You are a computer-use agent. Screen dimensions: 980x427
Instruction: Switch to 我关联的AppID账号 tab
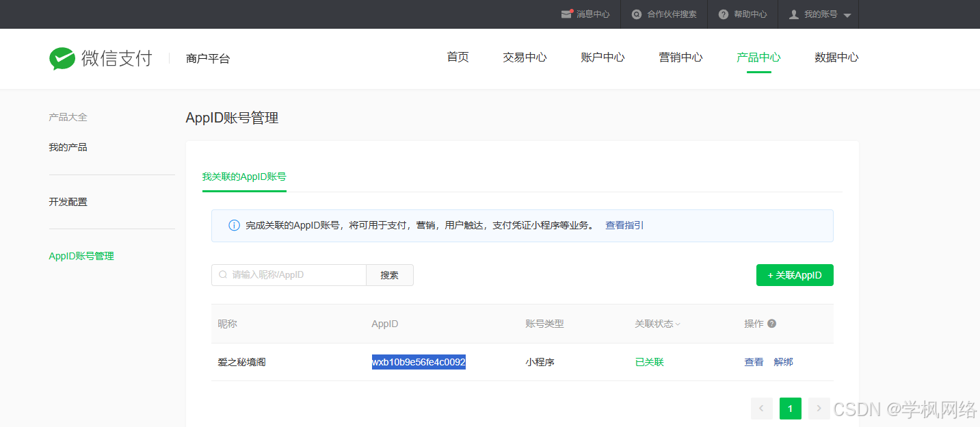click(x=244, y=176)
